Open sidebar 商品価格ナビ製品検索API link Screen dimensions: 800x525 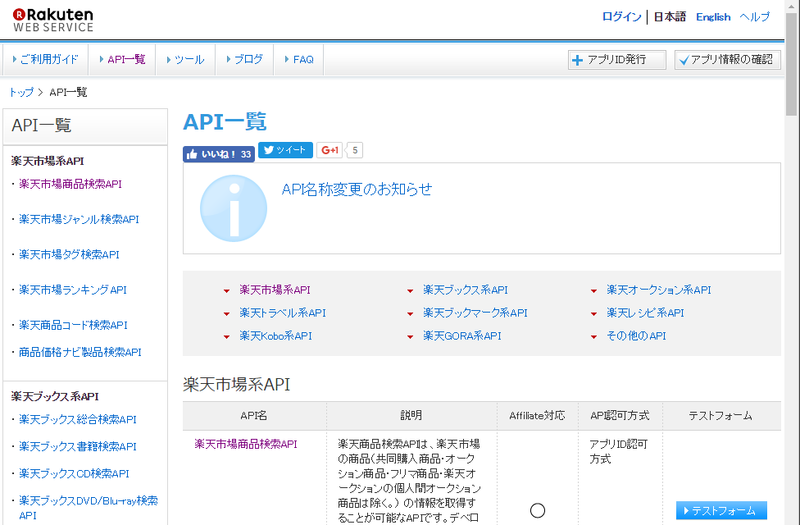80,352
